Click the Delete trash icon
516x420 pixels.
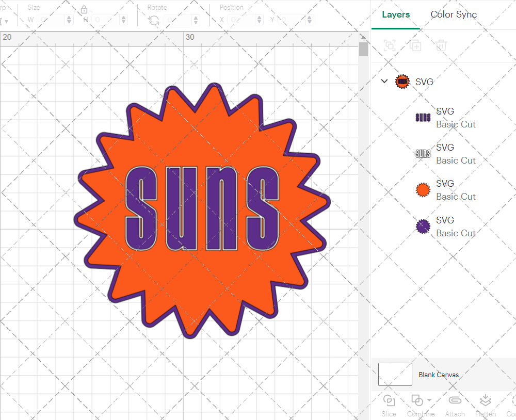441,45
